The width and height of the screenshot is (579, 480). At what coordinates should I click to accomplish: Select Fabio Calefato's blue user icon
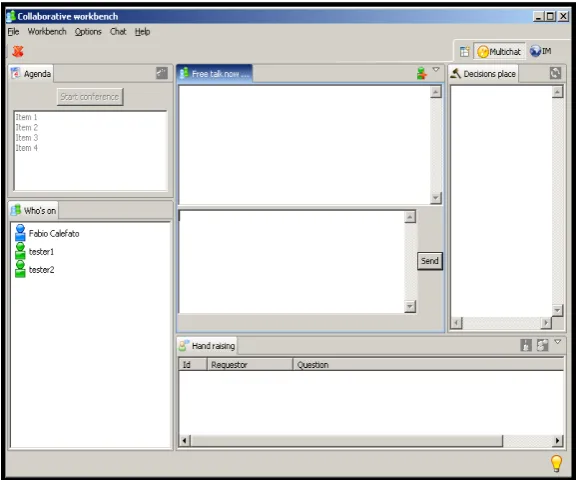tap(20, 233)
